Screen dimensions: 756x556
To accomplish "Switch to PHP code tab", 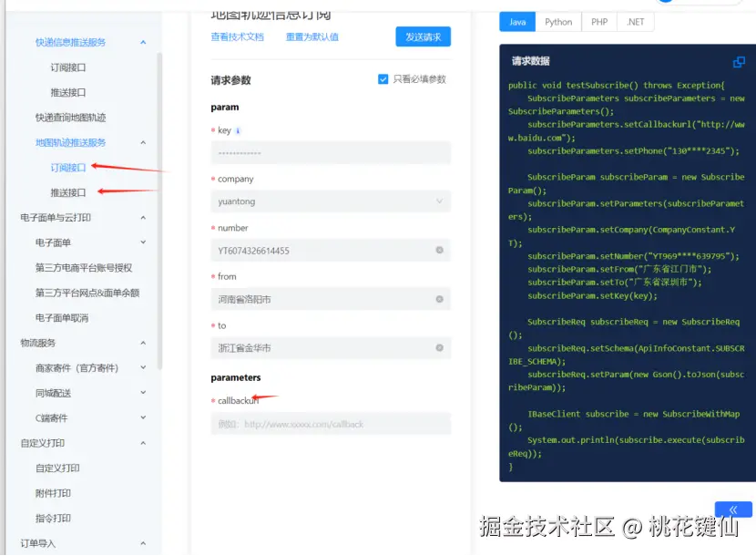I will pyautogui.click(x=599, y=22).
